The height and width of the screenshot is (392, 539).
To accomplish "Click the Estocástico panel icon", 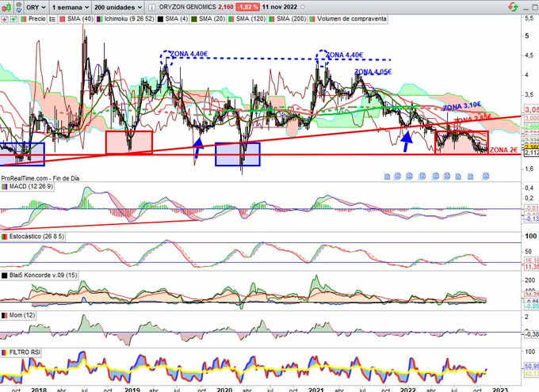I will click(4, 237).
